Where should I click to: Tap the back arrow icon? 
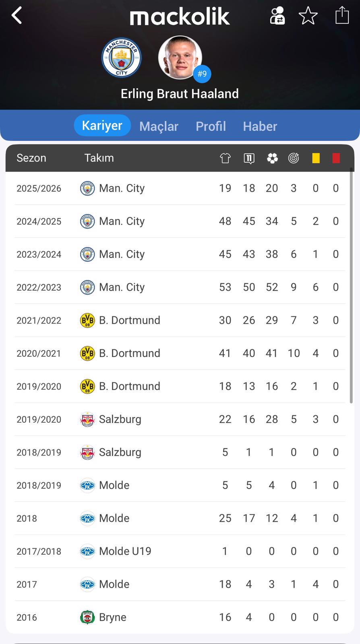(17, 16)
